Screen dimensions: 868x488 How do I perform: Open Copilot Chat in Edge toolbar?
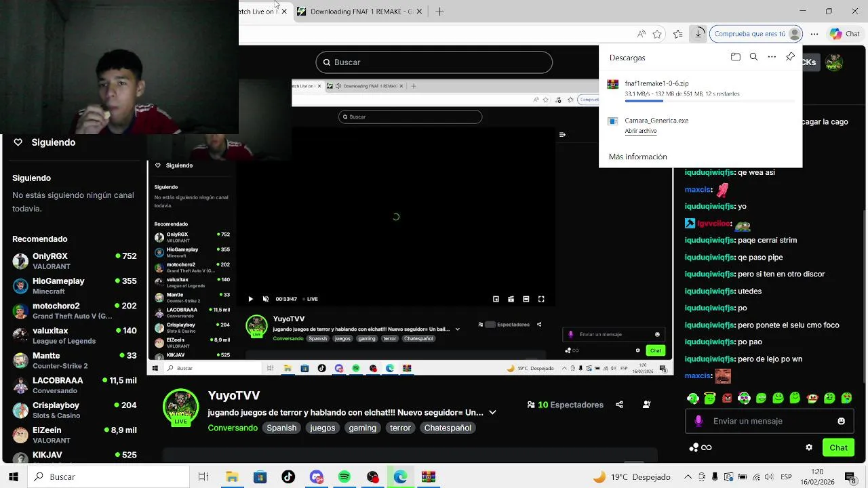[x=844, y=34]
